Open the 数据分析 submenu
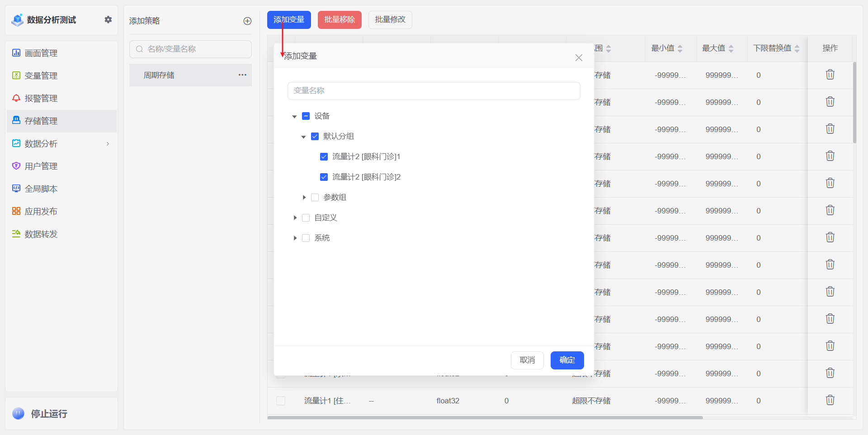Screen dimensions: 868x435 [41, 144]
